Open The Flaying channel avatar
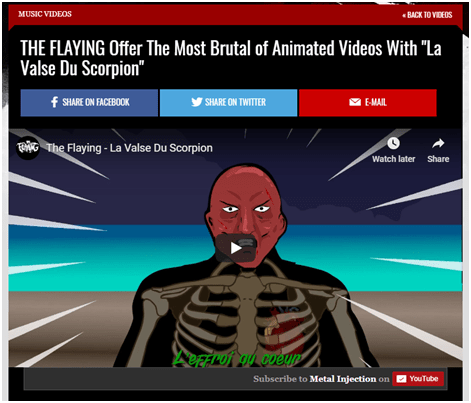Image resolution: width=471 pixels, height=403 pixels. [x=28, y=148]
